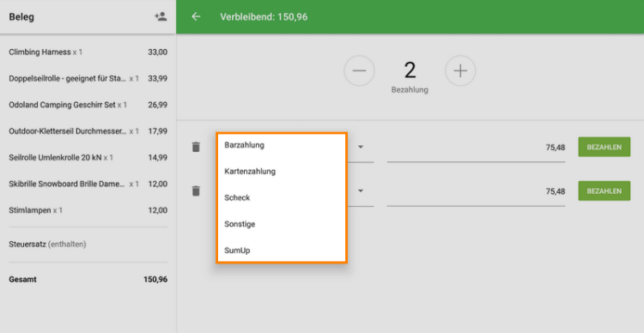Select the Outdoor-Kletterseil receipt line
The height and width of the screenshot is (333, 644).
pyautogui.click(x=88, y=131)
